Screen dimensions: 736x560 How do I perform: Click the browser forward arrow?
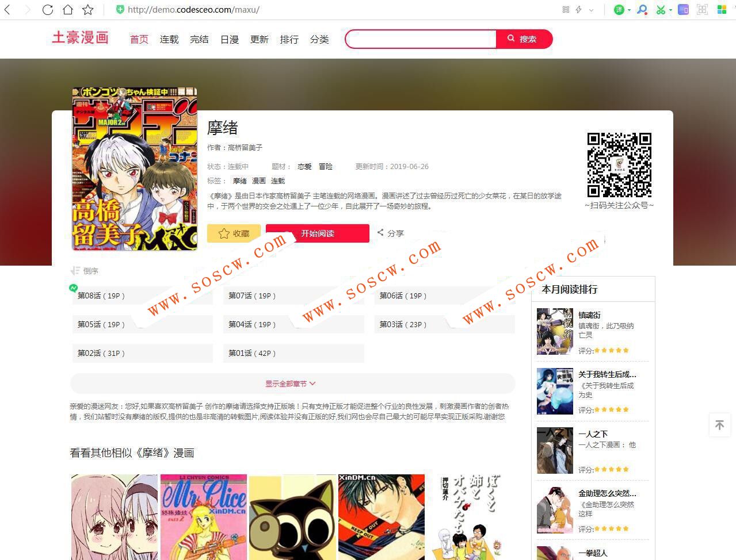coord(28,10)
